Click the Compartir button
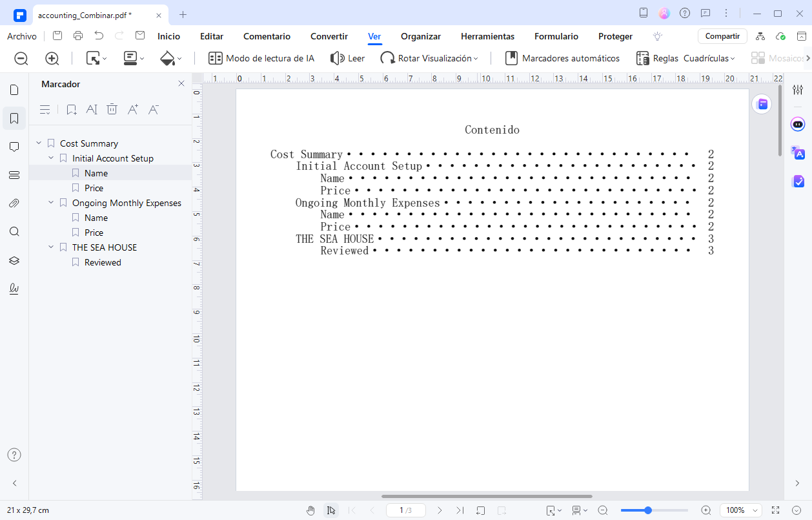Screen dimensions: 812x520 [722, 36]
